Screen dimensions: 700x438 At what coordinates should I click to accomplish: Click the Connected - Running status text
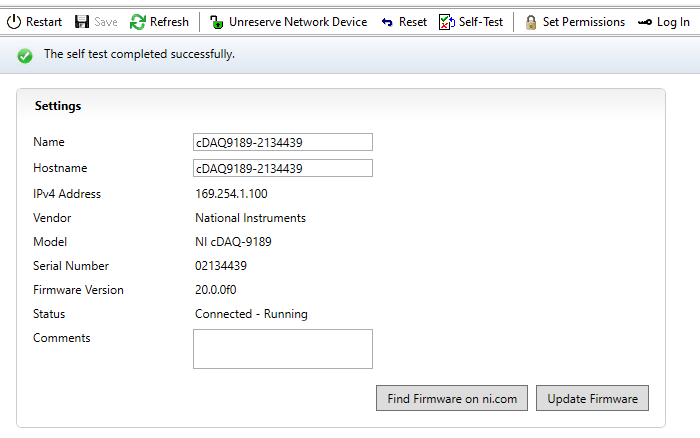tap(251, 314)
